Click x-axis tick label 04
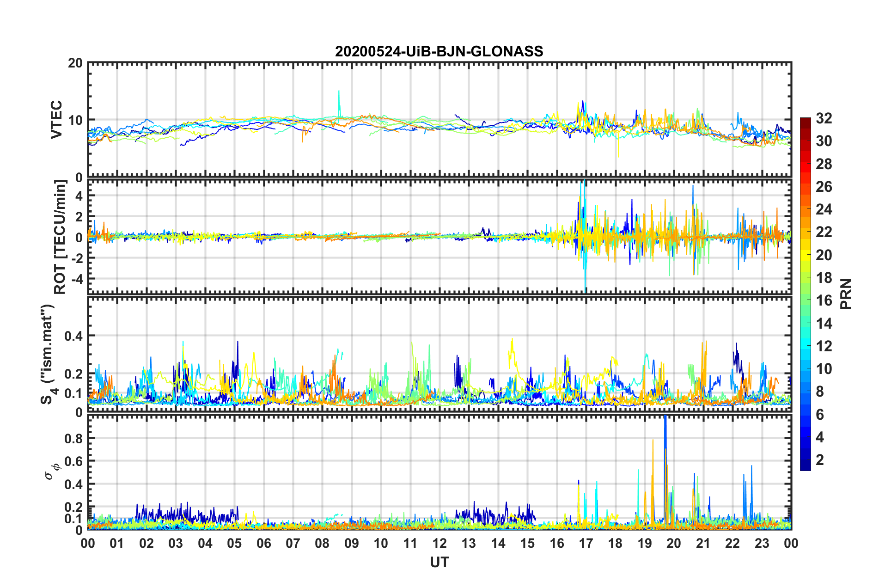Screen dimensions: 879x588 [x=205, y=544]
